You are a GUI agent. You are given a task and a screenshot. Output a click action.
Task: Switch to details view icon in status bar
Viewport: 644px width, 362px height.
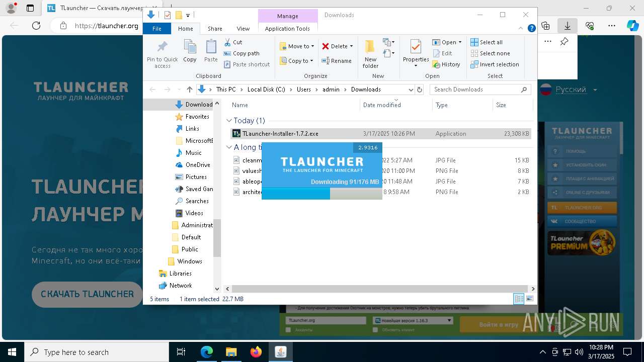tap(519, 299)
